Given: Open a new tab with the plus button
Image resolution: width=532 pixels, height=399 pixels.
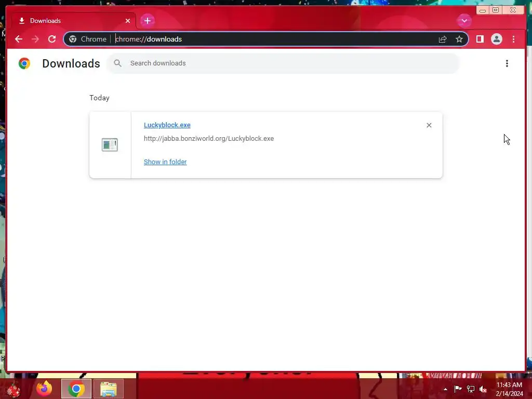Looking at the screenshot, I should (x=147, y=21).
